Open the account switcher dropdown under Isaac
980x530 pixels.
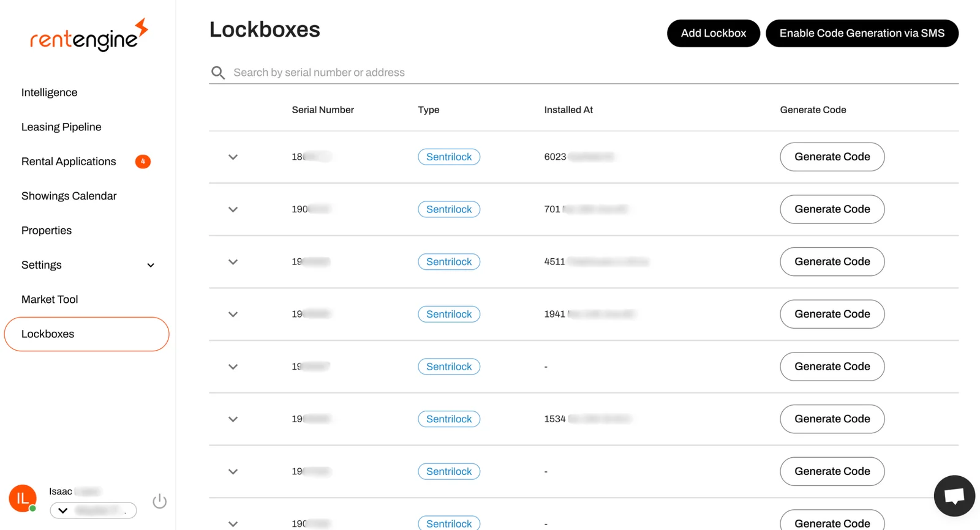pos(93,510)
